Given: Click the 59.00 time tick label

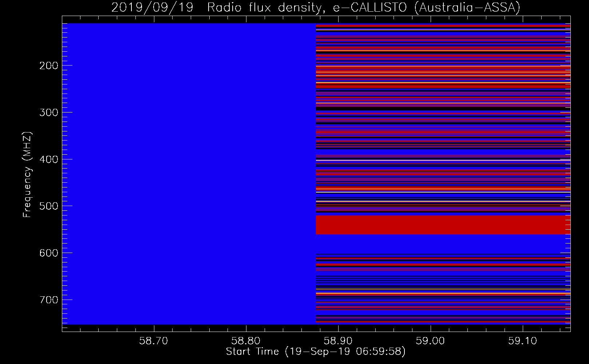Looking at the screenshot, I should 431,341.
